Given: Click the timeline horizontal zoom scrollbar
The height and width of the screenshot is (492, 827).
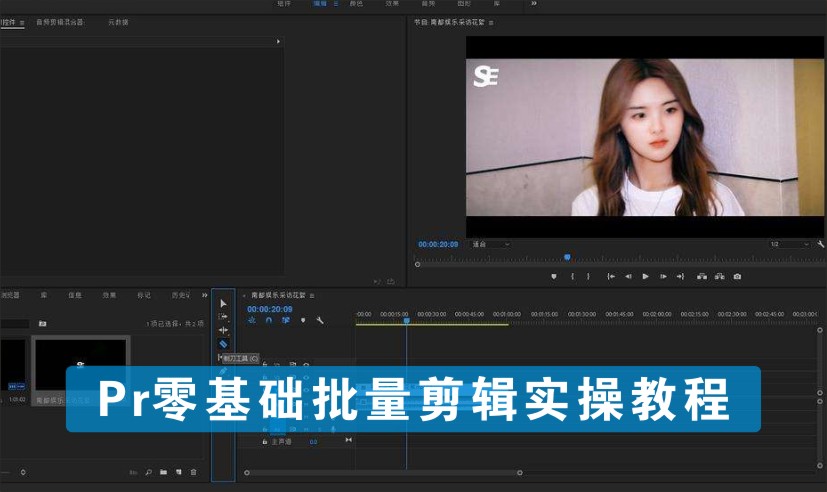Looking at the screenshot, I should coord(383,472).
